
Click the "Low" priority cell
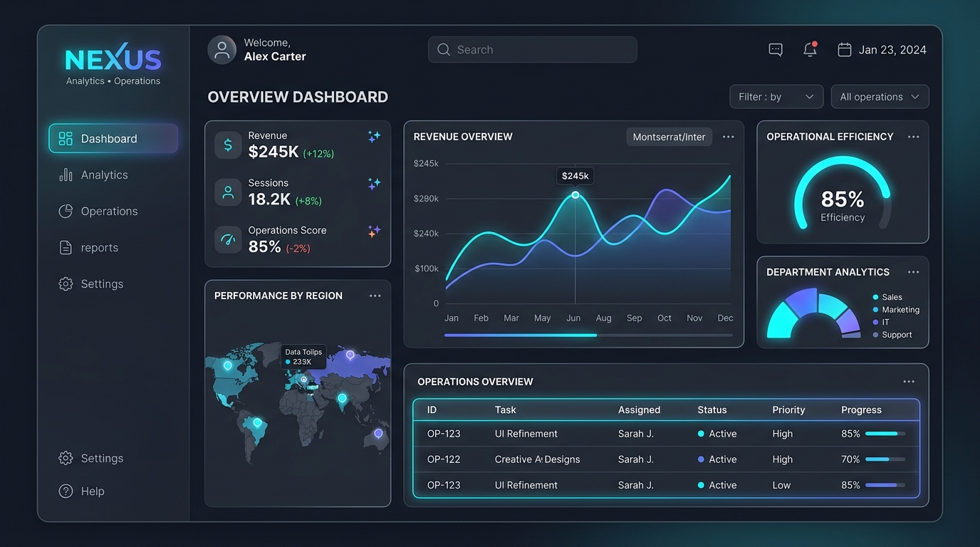(x=781, y=485)
